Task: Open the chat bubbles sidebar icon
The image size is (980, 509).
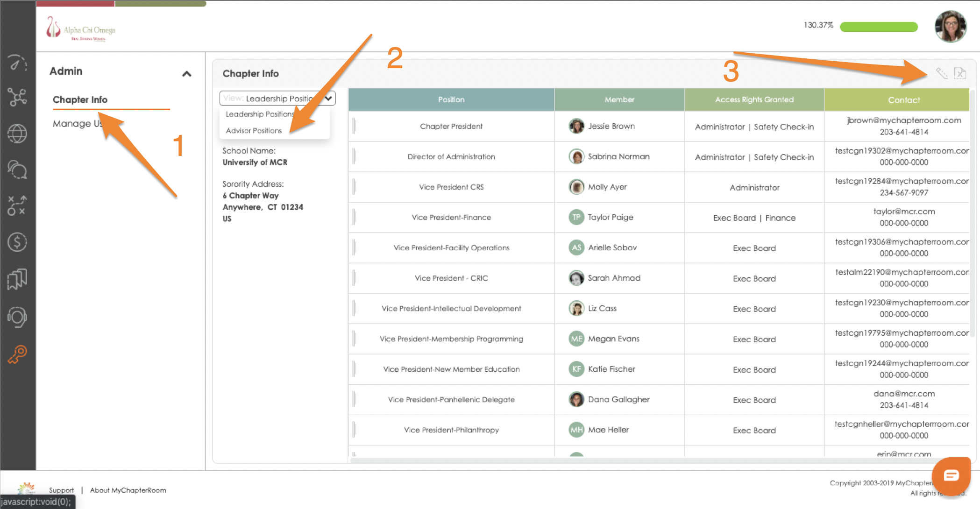Action: click(17, 170)
